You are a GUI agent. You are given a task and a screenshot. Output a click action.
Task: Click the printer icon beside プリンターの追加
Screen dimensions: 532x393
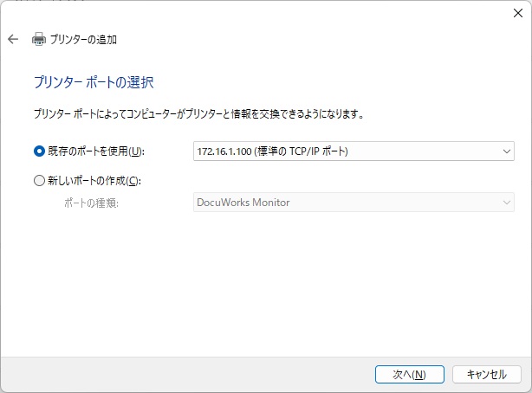tap(38, 39)
